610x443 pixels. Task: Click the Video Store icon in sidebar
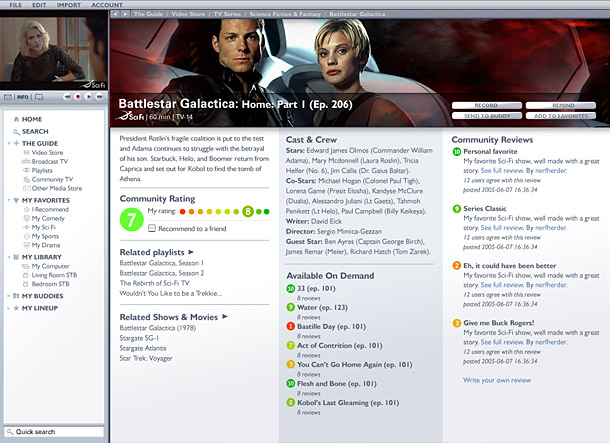pos(26,152)
